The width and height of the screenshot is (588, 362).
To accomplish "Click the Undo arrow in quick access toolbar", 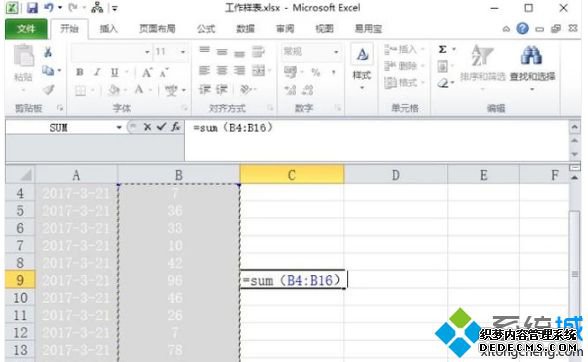I will tap(49, 8).
